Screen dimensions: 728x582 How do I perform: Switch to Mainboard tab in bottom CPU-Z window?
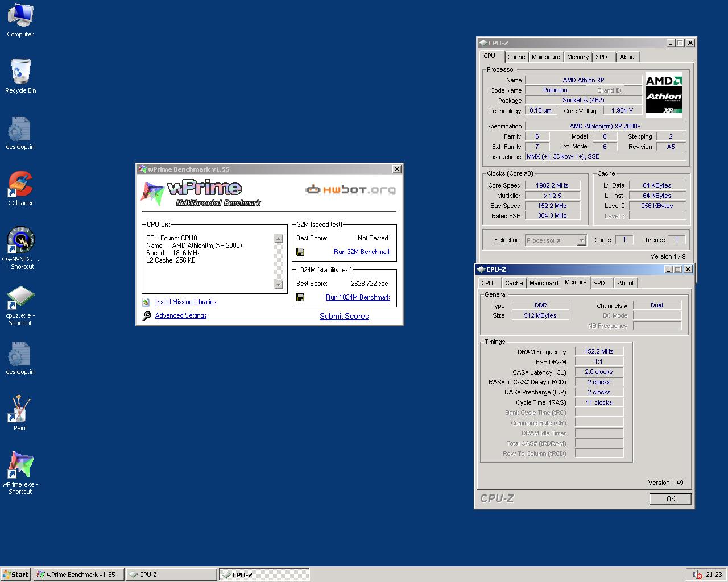pos(544,283)
